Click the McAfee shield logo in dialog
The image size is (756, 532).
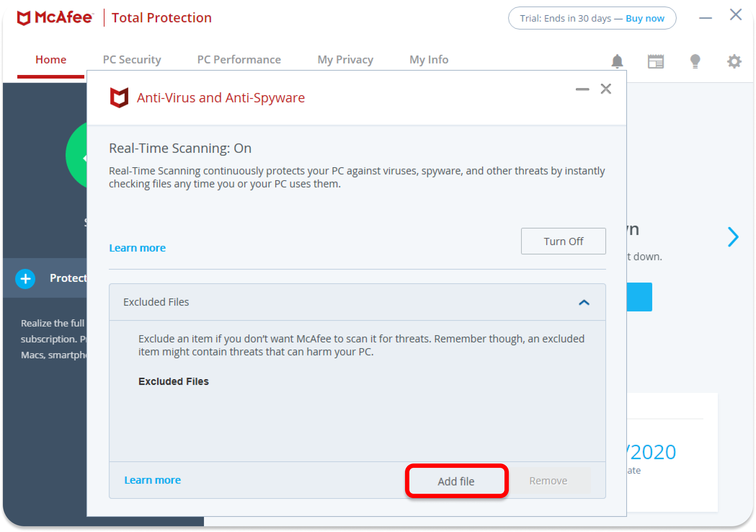tap(119, 98)
